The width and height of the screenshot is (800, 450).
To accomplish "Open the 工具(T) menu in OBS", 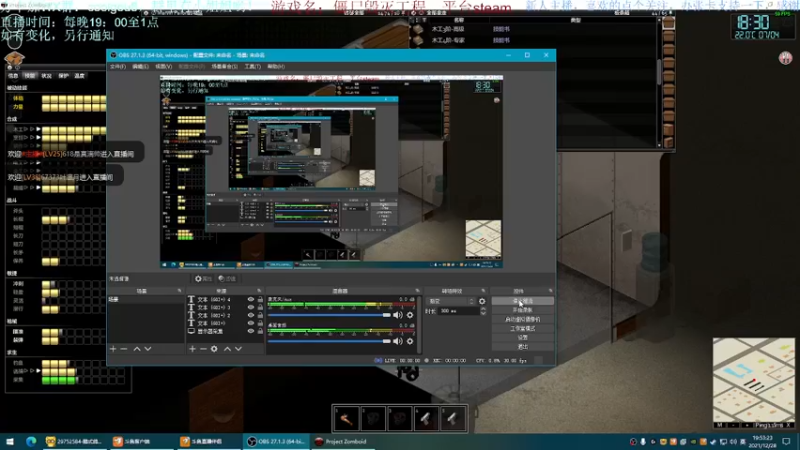I will coord(253,67).
